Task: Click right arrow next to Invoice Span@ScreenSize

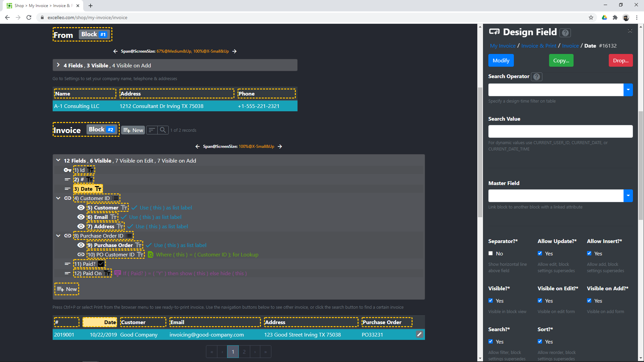Action: 280,146
